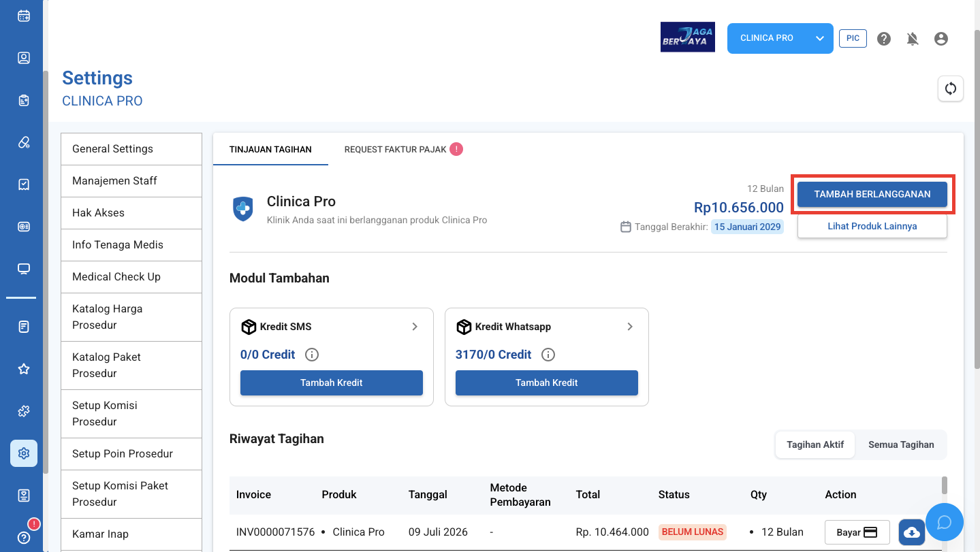Click Tambah Kredit under Kredit SMS

point(332,383)
